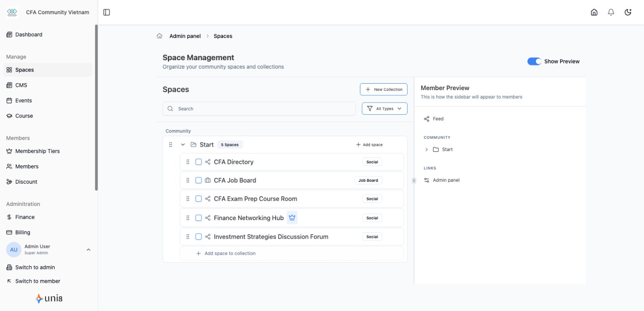Click the drag handle for CFA Directory
The height and width of the screenshot is (311, 644).
pos(188,162)
